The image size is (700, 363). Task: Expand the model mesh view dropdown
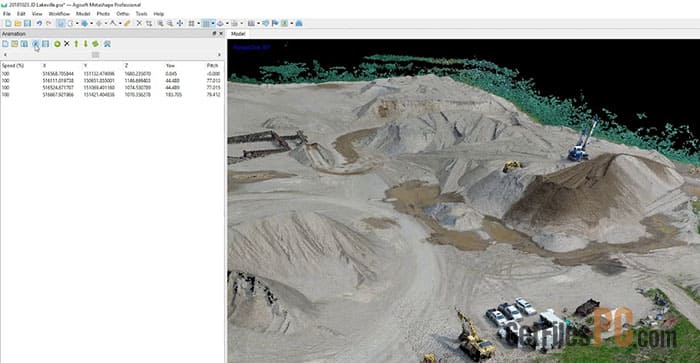tap(227, 23)
